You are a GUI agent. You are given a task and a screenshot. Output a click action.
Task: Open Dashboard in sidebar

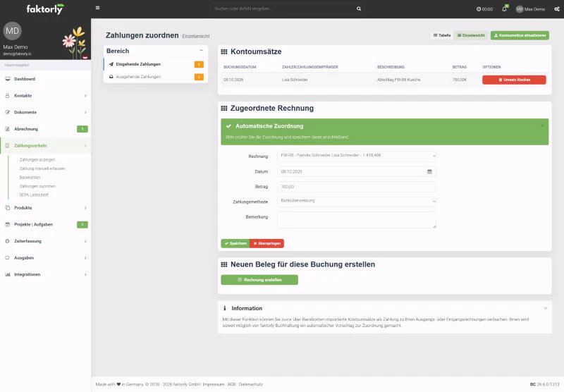coord(45,79)
